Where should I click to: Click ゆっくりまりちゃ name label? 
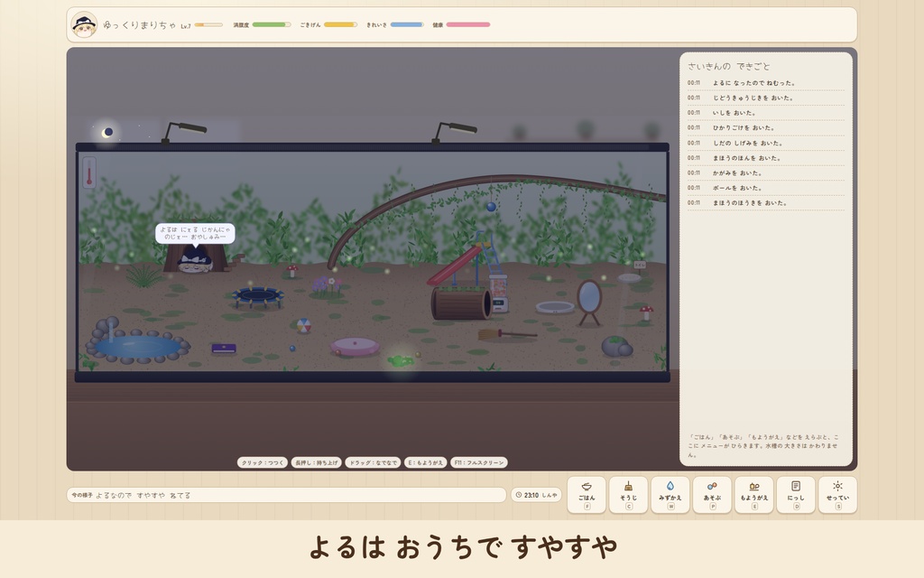click(139, 24)
